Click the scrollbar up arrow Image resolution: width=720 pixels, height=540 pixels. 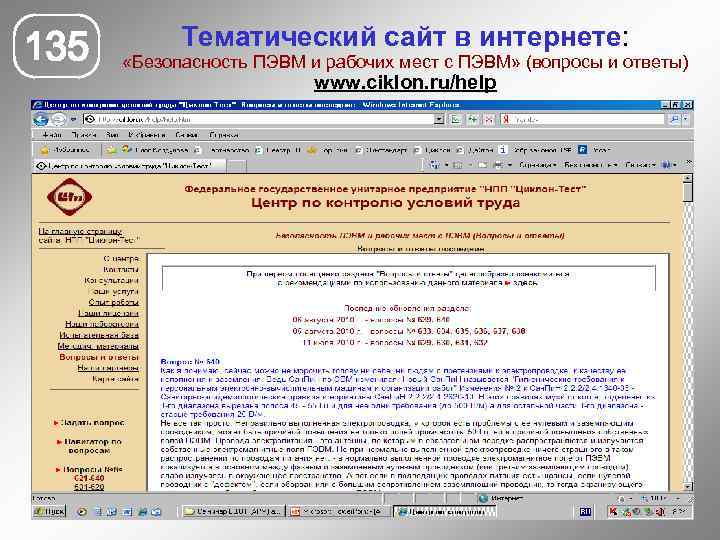[687, 178]
